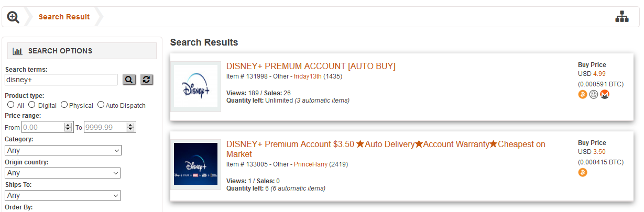
Task: Click the Bitcoin icon on the first listing
Action: pyautogui.click(x=583, y=95)
